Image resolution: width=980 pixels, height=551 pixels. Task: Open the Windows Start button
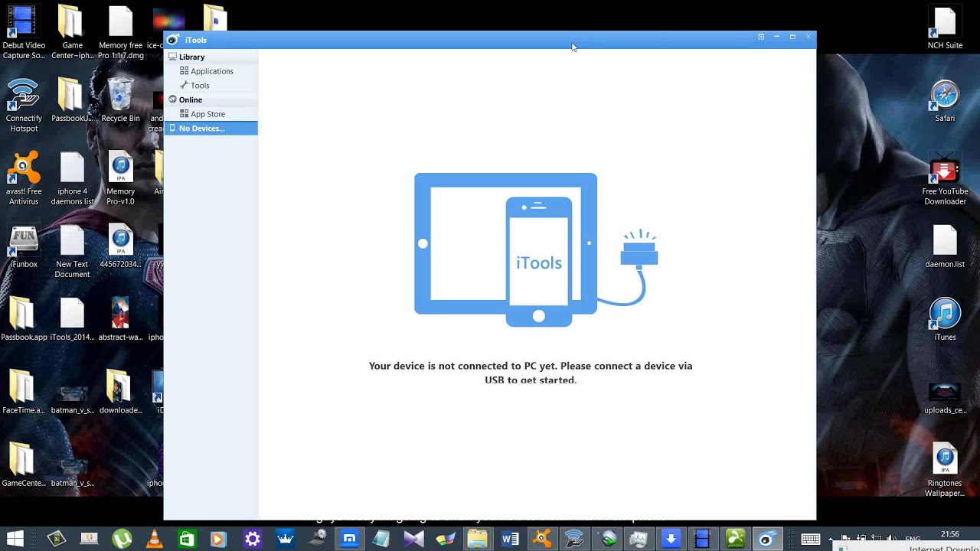[13, 539]
